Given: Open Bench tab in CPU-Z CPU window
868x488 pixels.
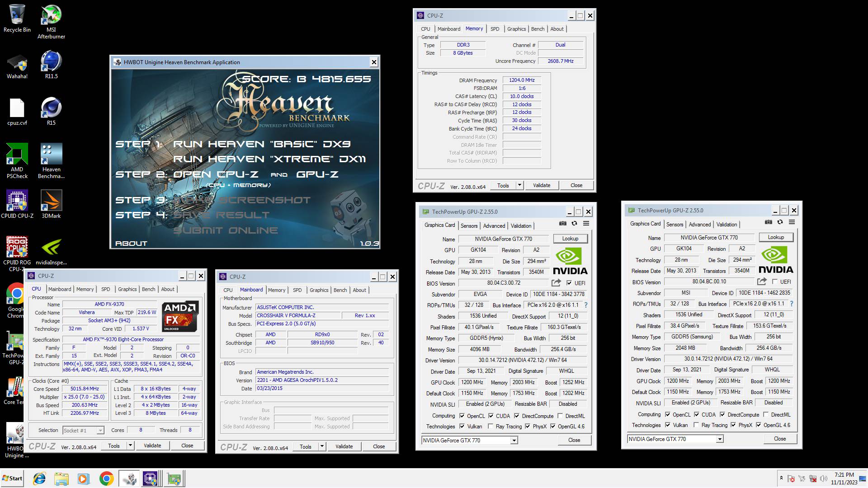Looking at the screenshot, I should pyautogui.click(x=148, y=289).
